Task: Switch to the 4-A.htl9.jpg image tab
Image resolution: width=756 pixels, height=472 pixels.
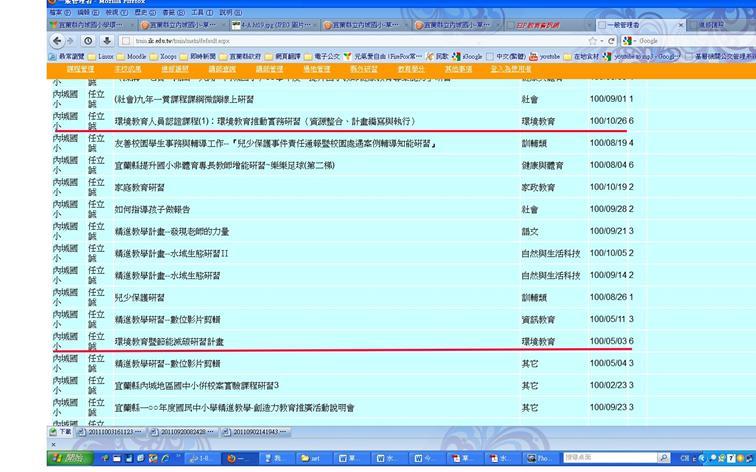Action: [270, 25]
